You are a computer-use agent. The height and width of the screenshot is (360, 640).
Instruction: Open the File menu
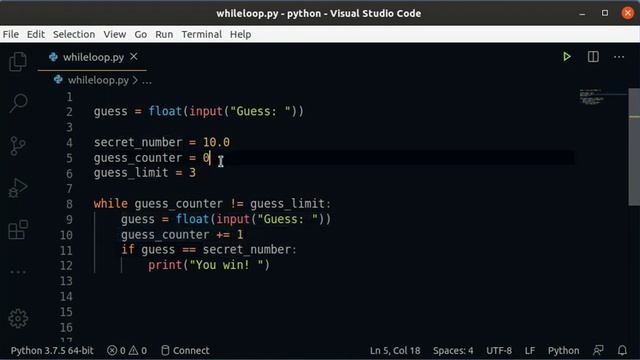pyautogui.click(x=11, y=34)
